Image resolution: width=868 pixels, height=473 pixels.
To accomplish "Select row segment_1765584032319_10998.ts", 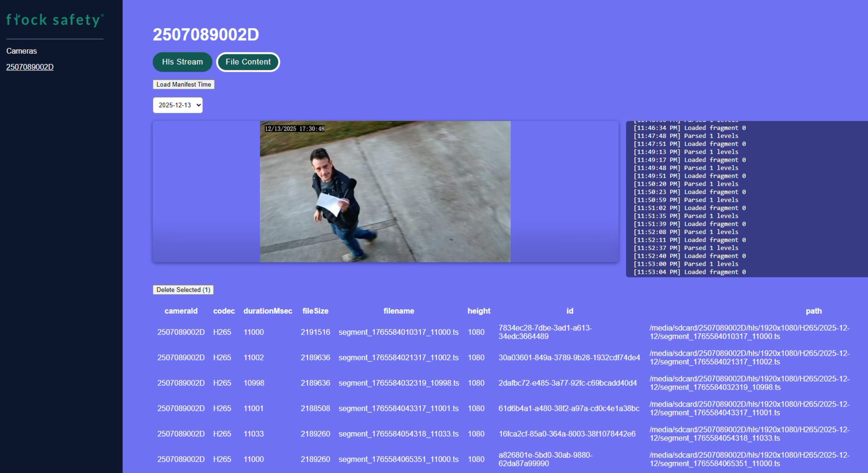I will [x=398, y=383].
